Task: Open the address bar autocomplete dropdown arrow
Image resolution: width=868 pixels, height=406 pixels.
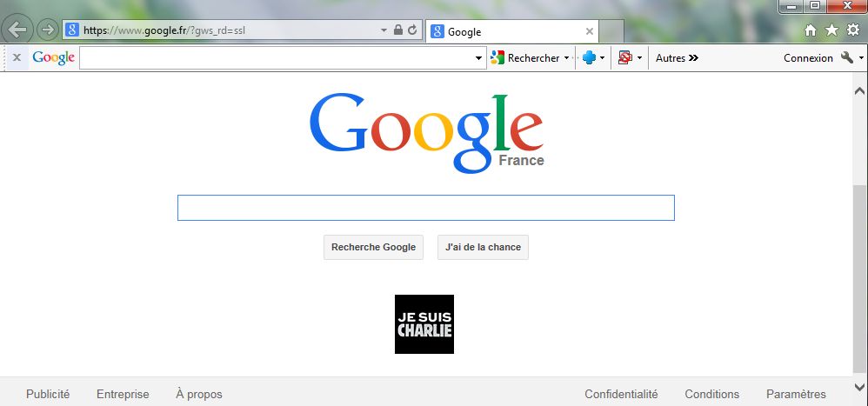Action: click(x=384, y=30)
